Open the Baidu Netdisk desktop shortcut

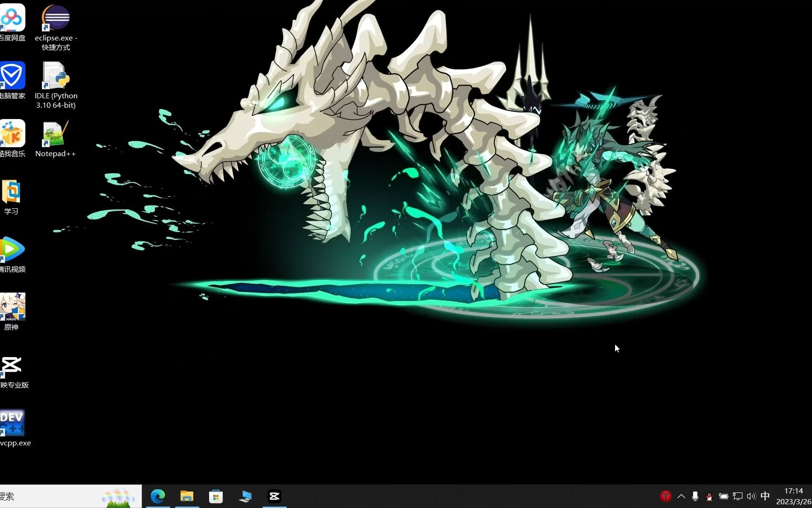[x=12, y=23]
